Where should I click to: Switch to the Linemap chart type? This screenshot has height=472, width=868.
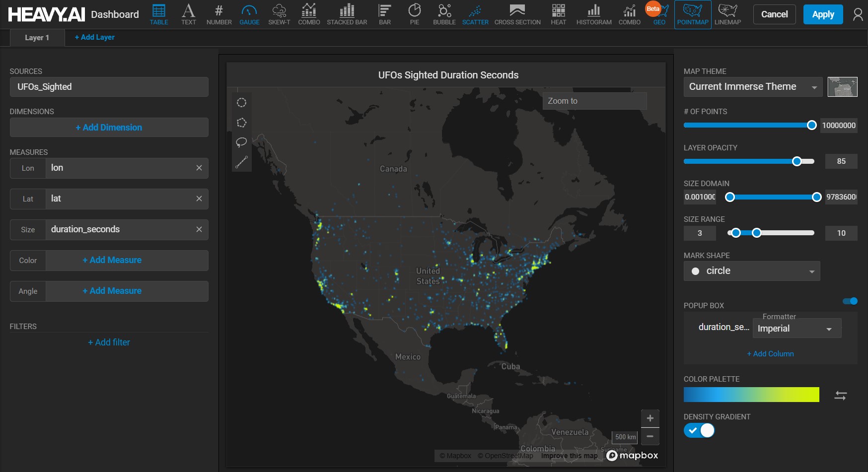click(x=727, y=14)
